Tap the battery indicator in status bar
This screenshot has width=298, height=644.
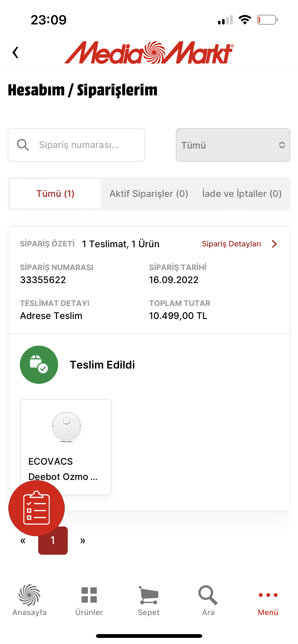click(267, 20)
